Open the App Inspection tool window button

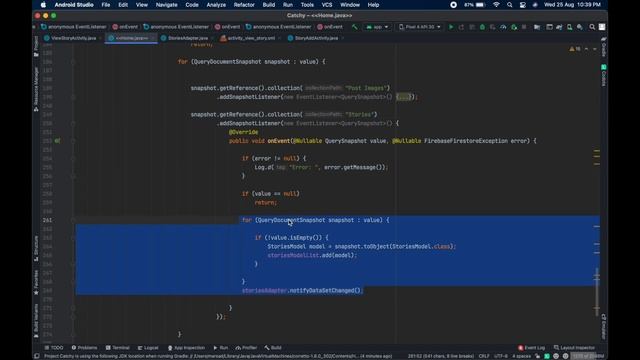(x=187, y=348)
